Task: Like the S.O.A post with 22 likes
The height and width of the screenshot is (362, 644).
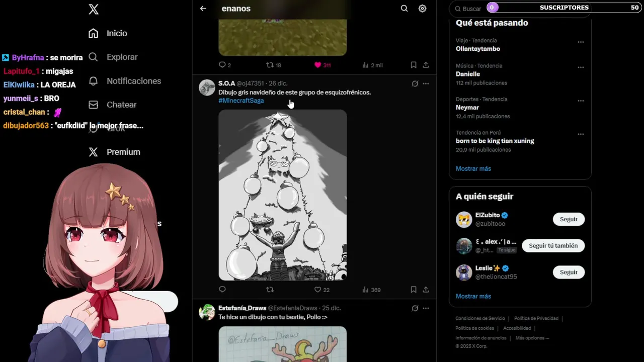Action: 321,290
